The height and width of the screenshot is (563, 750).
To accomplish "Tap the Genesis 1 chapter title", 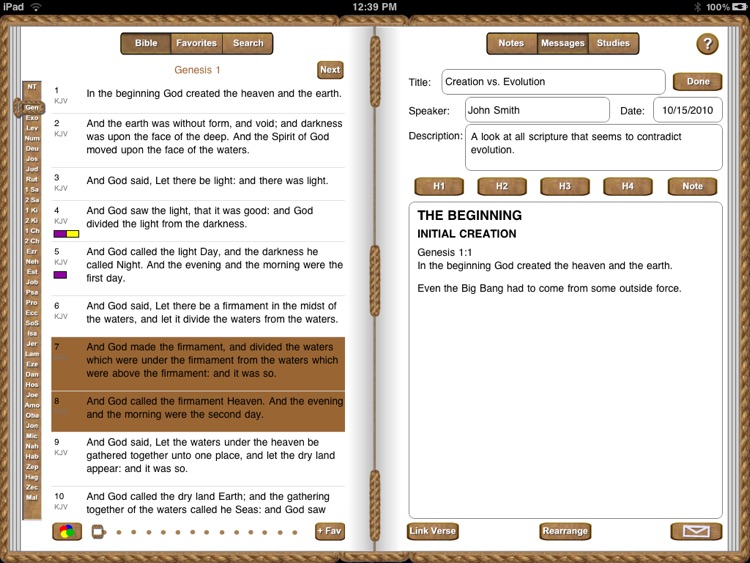I will point(197,70).
